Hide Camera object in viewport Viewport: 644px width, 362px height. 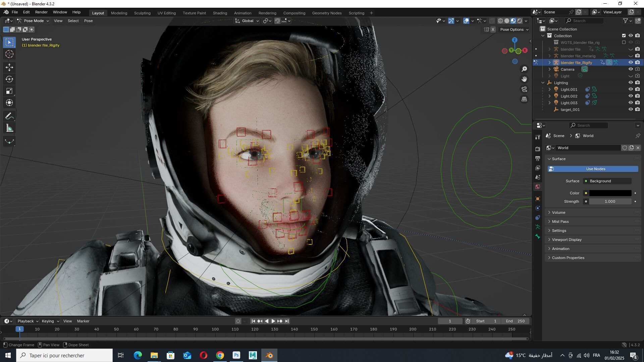click(x=631, y=69)
